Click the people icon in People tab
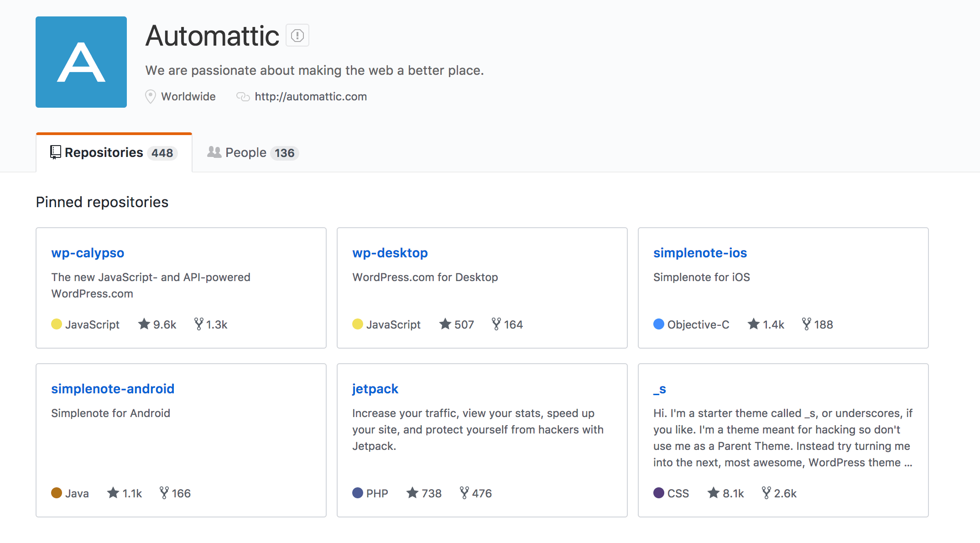The image size is (980, 543). pyautogui.click(x=214, y=152)
